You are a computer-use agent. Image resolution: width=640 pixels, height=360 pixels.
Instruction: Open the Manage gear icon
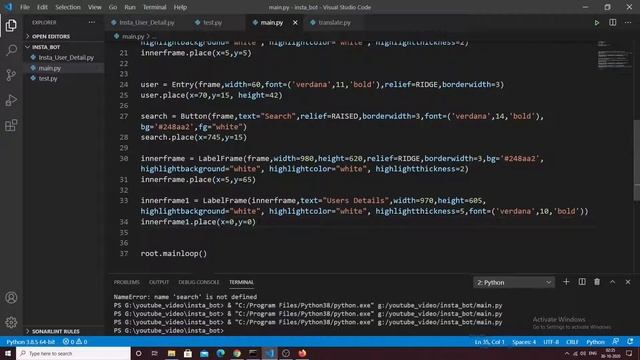click(11, 322)
